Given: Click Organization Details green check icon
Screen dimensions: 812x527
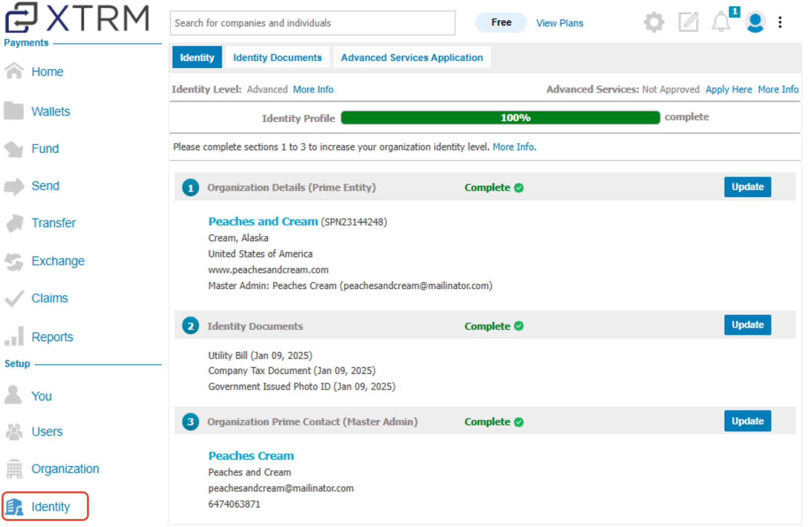Looking at the screenshot, I should (519, 188).
